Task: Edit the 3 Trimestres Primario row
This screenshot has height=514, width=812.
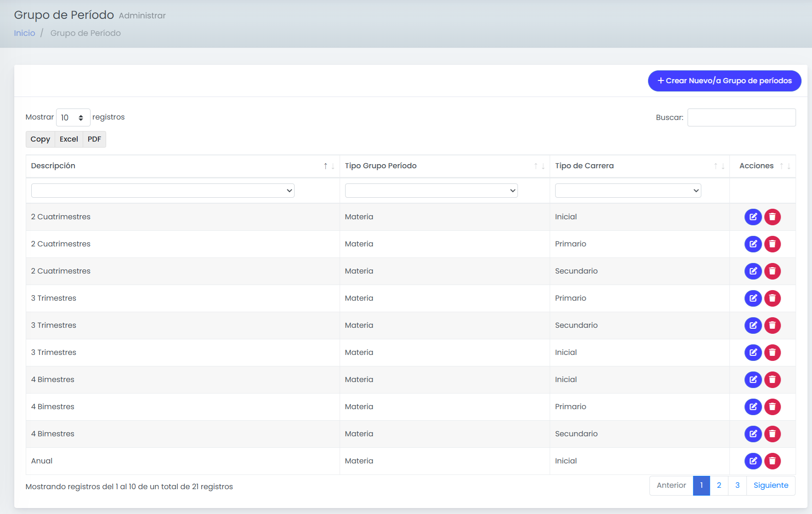Action: click(x=753, y=298)
